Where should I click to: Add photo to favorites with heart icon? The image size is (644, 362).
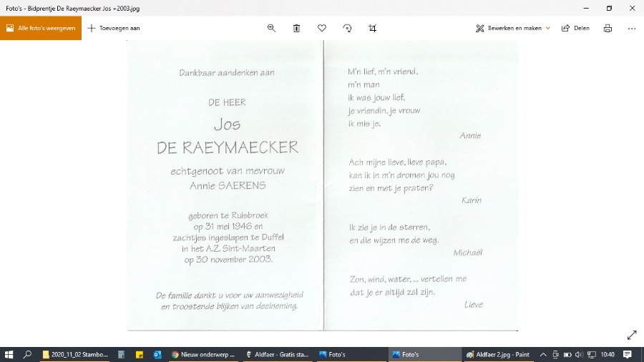pyautogui.click(x=322, y=28)
